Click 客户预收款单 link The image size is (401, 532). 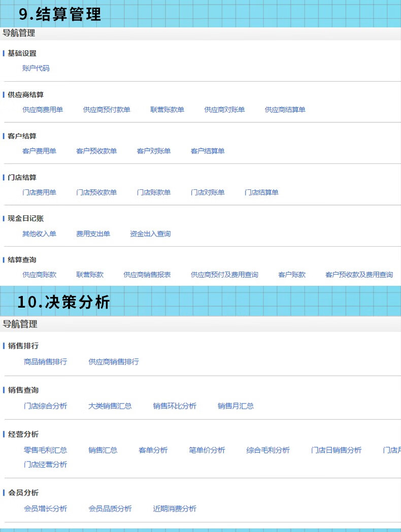point(96,151)
